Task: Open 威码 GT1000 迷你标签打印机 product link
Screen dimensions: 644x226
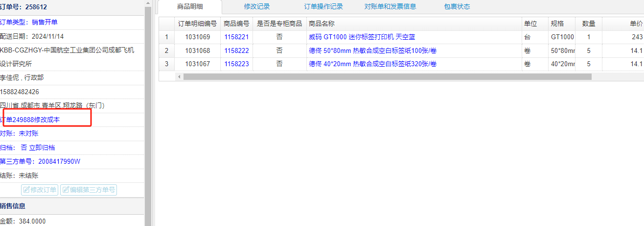Action: click(x=362, y=37)
